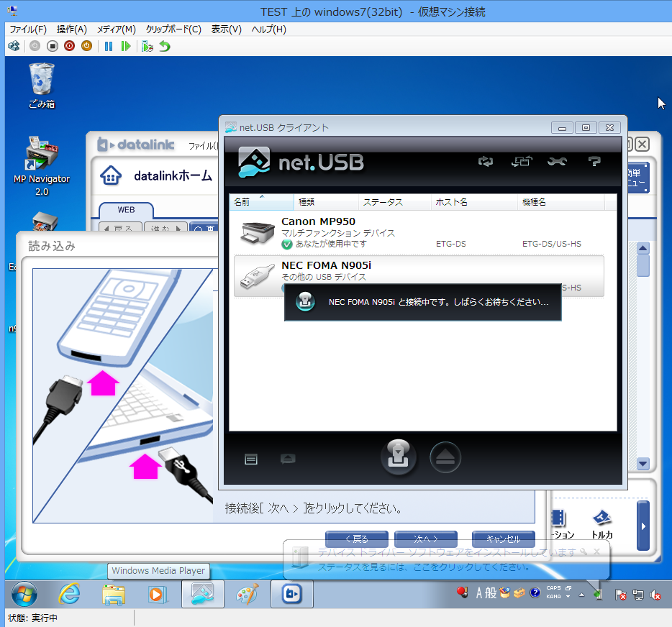Viewport: 672px width, 627px height.
Task: Open the IME help question mark icon
Action: coord(535,592)
